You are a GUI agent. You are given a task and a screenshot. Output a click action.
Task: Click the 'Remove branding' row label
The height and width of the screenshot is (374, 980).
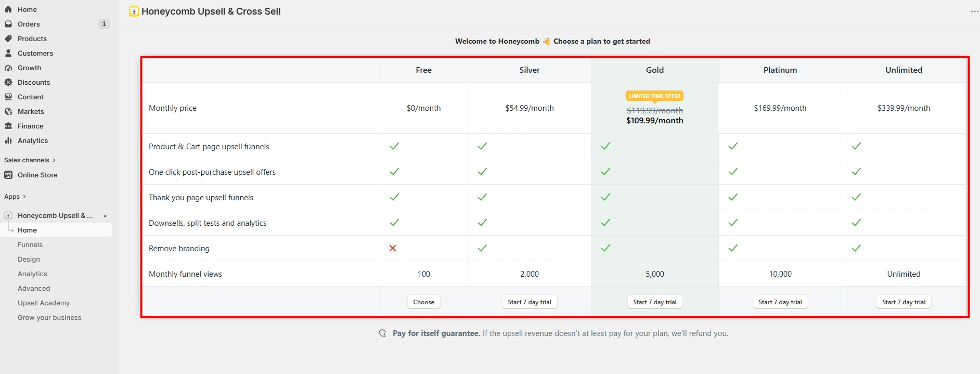coord(179,249)
